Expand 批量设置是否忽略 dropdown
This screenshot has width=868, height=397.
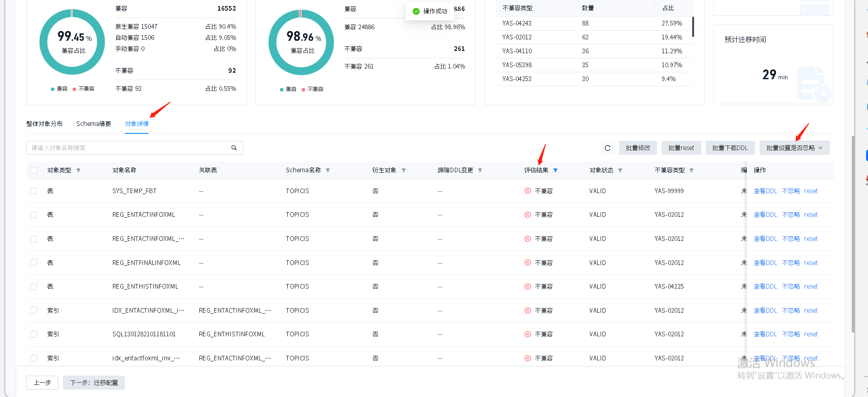pyautogui.click(x=794, y=148)
